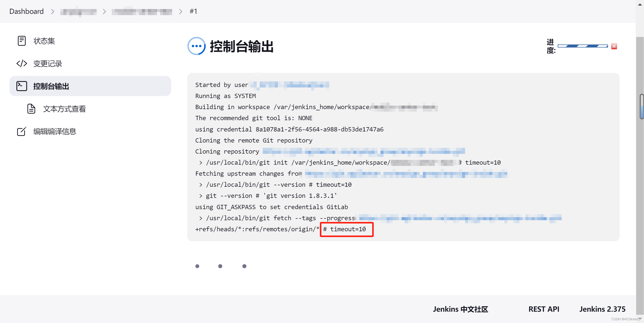The height and width of the screenshot is (323, 644).
Task: Click 'Running as SYSTEM' log line
Action: pos(225,96)
